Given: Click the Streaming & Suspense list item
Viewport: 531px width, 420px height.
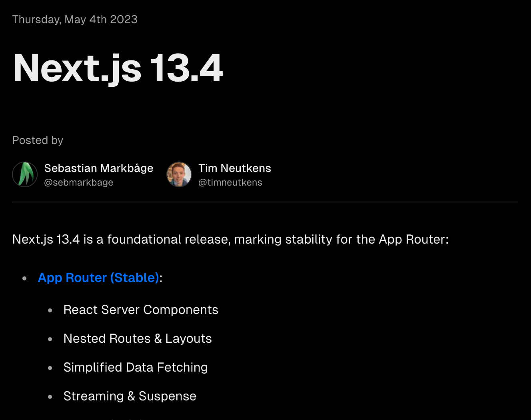Looking at the screenshot, I should pyautogui.click(x=130, y=396).
